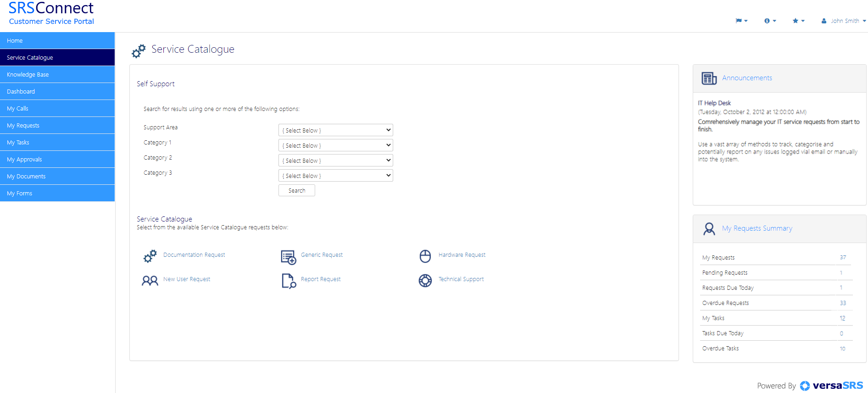Open the John Smith user menu
868x393 pixels.
pyautogui.click(x=844, y=21)
